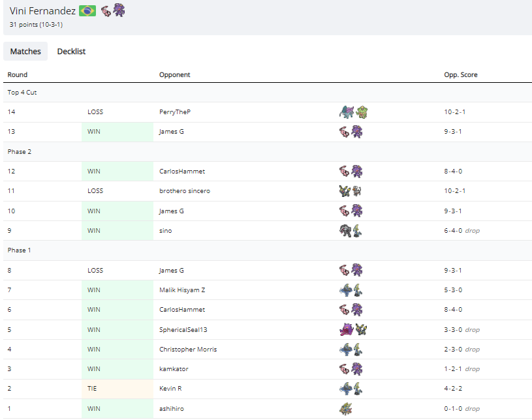
Task: Click the 0-1-0 drop score for ashihiro
Action: pyautogui.click(x=462, y=408)
